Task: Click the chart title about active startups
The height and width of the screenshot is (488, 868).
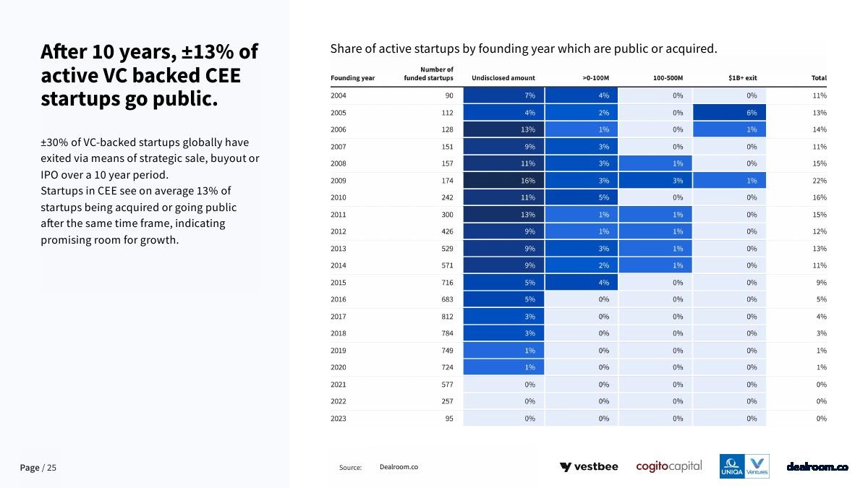Action: point(523,49)
